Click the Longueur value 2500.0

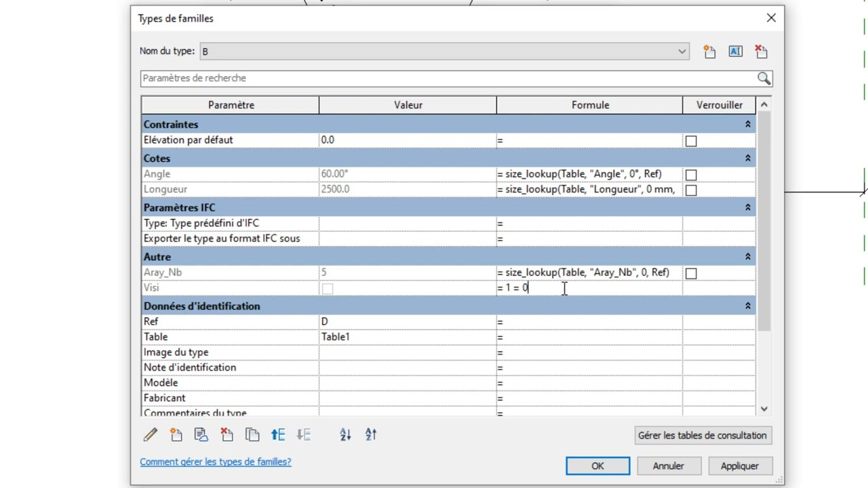(408, 190)
